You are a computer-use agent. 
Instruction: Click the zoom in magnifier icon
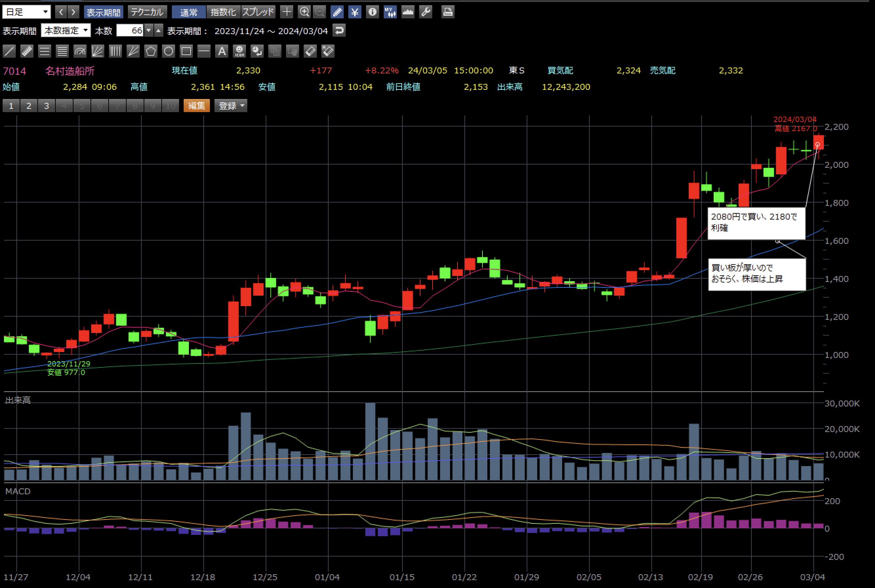(x=304, y=12)
